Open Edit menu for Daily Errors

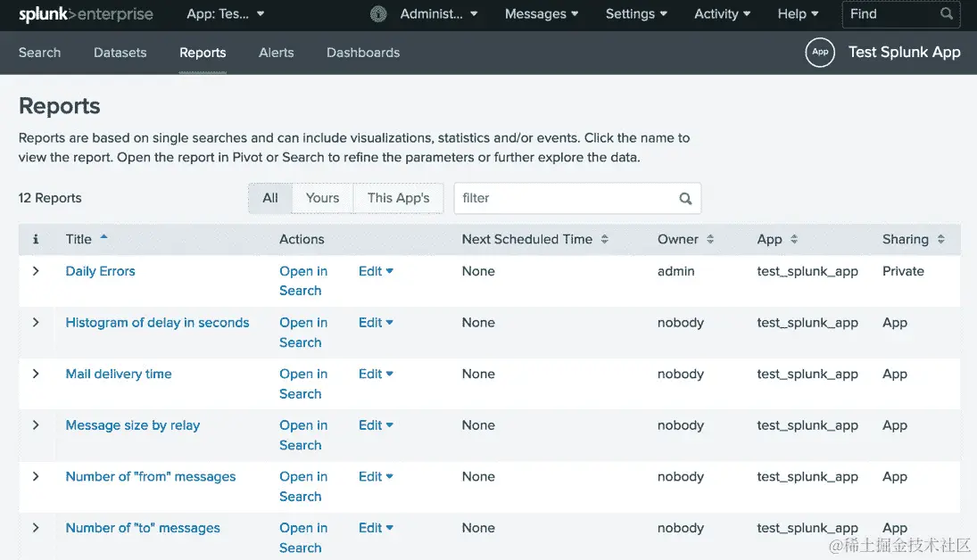(376, 271)
